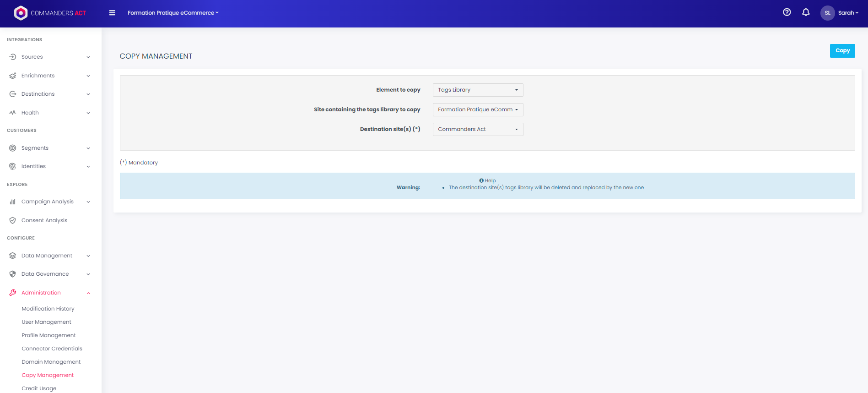This screenshot has width=868, height=393.
Task: Open the Credit Usage link
Action: (39, 388)
